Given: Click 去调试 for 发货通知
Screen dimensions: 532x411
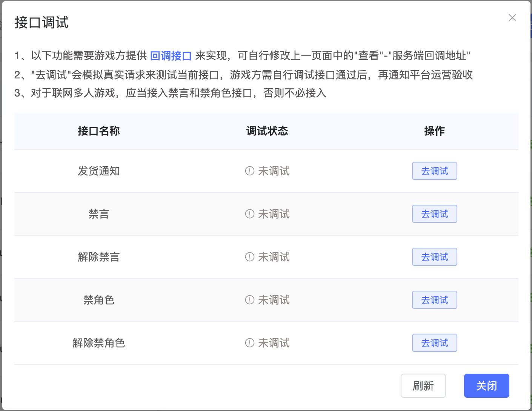Looking at the screenshot, I should 434,171.
